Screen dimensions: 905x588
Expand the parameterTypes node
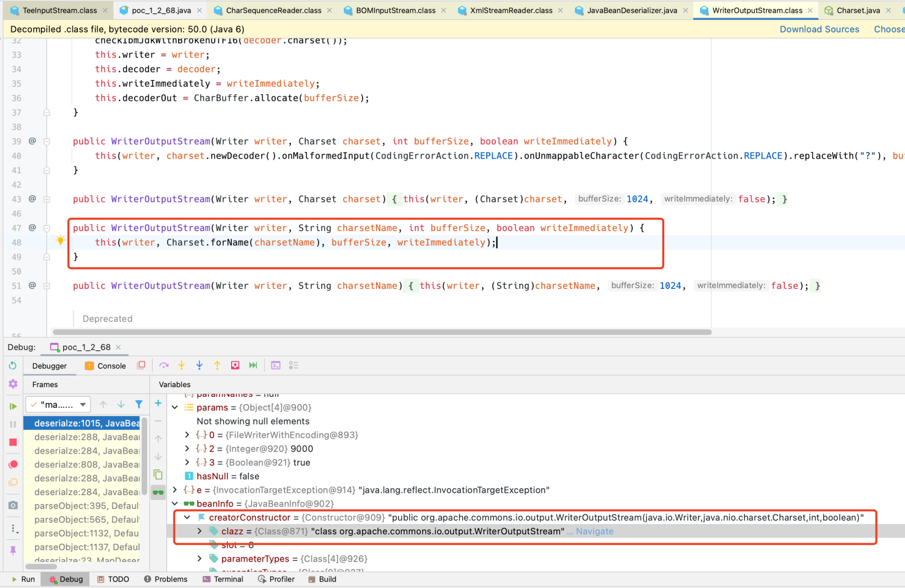200,559
